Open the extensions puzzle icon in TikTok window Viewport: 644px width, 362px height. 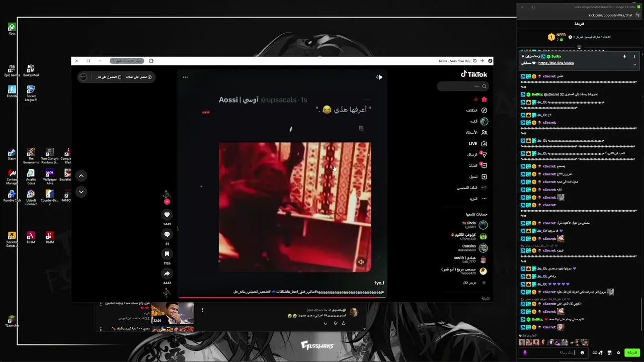(151, 61)
